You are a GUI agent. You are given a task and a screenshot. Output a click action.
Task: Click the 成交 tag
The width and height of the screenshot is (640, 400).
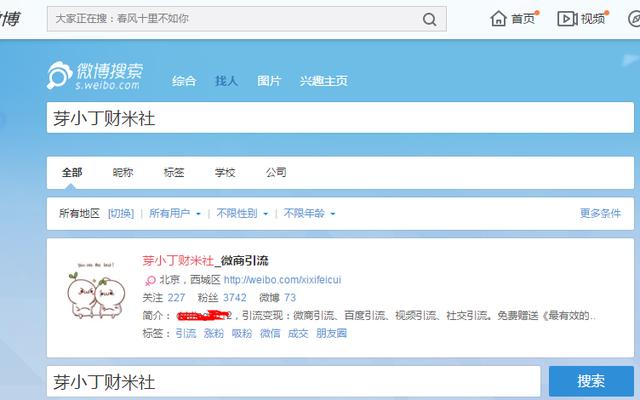[x=298, y=333]
